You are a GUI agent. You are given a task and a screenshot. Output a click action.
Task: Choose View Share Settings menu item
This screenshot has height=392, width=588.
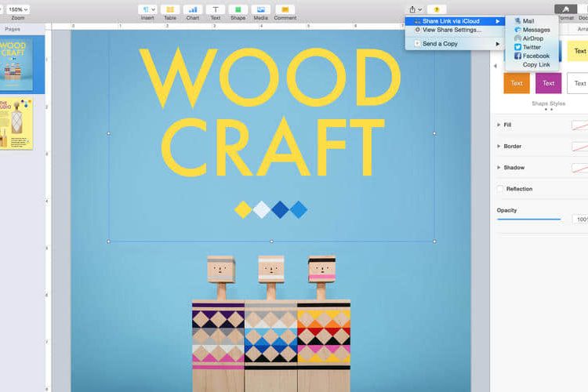[451, 30]
